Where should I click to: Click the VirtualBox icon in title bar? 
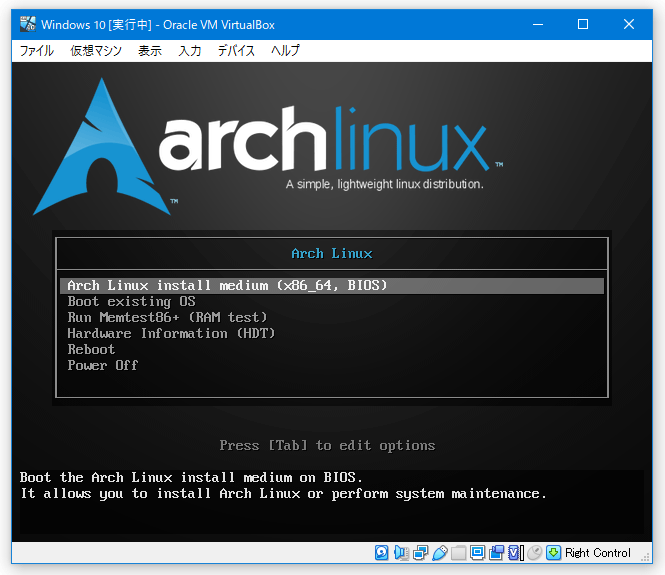[x=28, y=24]
